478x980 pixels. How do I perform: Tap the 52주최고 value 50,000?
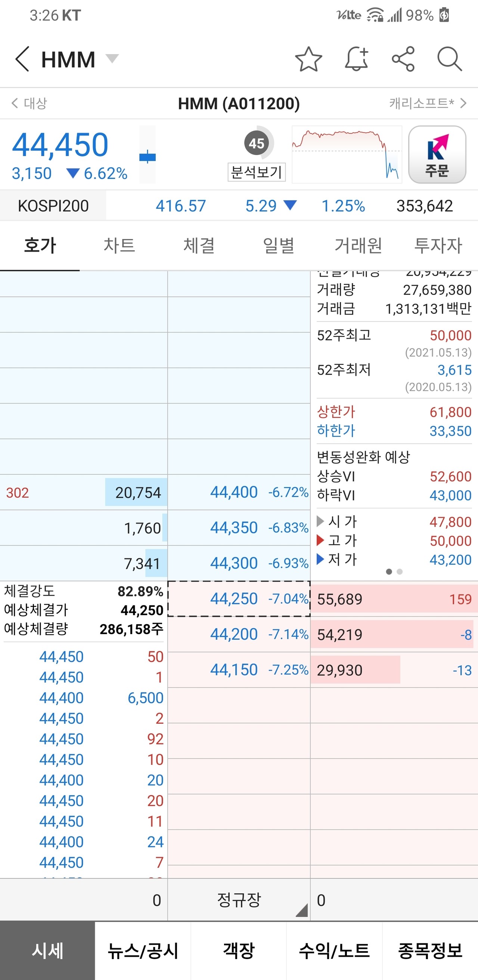[x=451, y=335]
